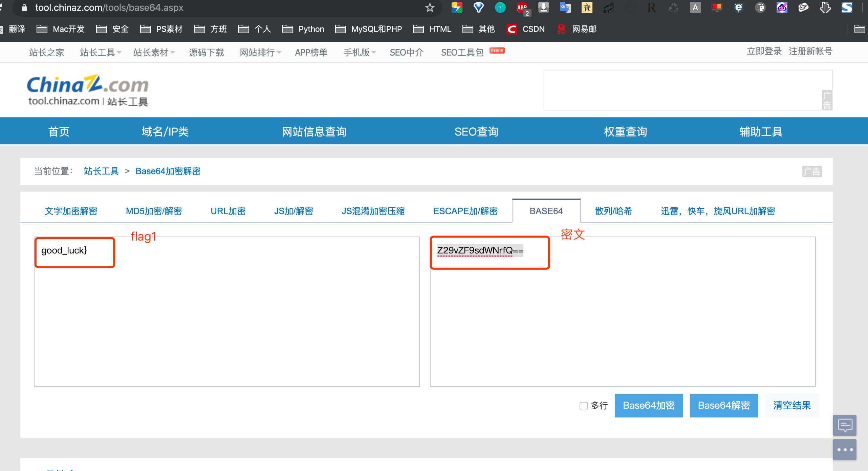868x471 pixels.
Task: Open the 迅雷，快车，旋风URL加解密 tab
Action: pyautogui.click(x=718, y=211)
